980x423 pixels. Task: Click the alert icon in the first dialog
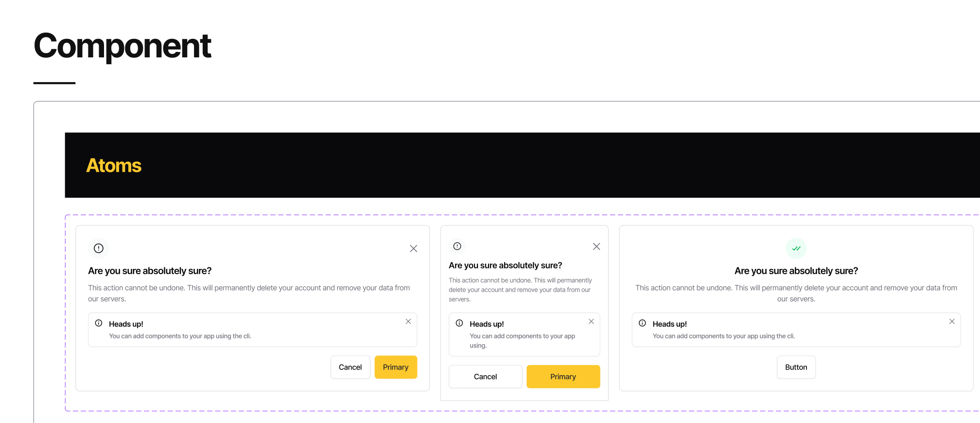click(x=99, y=248)
